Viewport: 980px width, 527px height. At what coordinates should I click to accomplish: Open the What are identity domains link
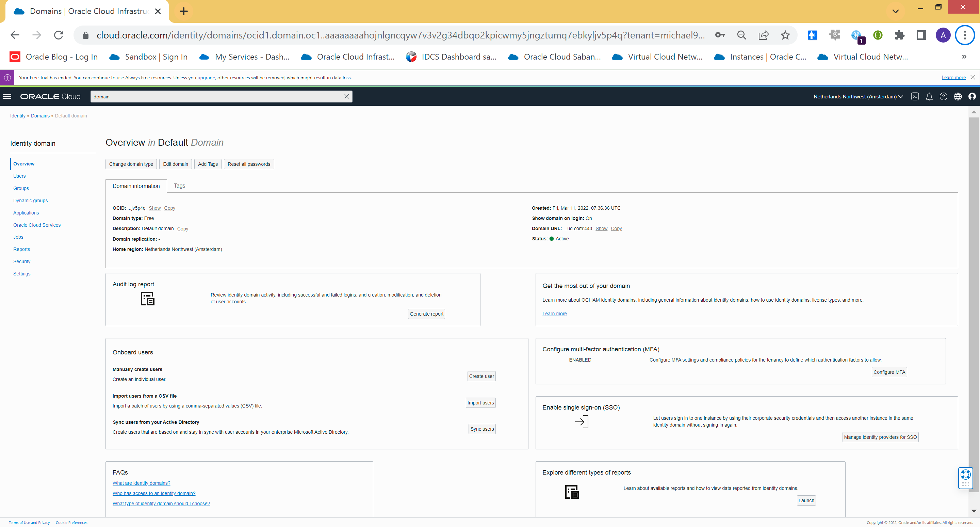[x=141, y=483]
